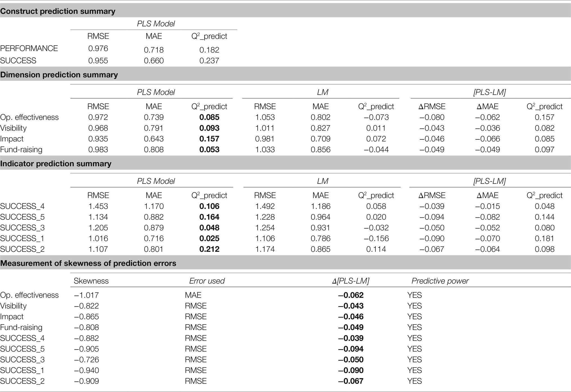Screen dimensions: 571x392
Task: Select skewness value –0.808
Action: tap(86, 327)
